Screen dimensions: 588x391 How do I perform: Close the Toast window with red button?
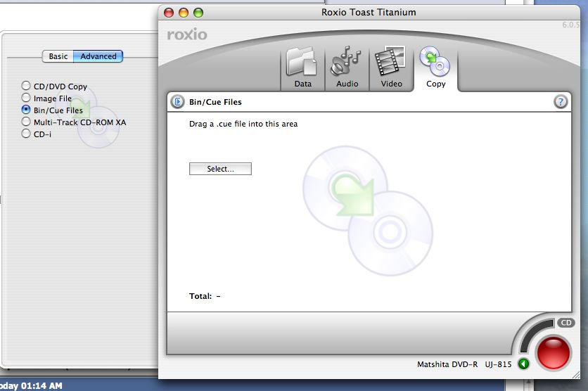click(x=169, y=13)
